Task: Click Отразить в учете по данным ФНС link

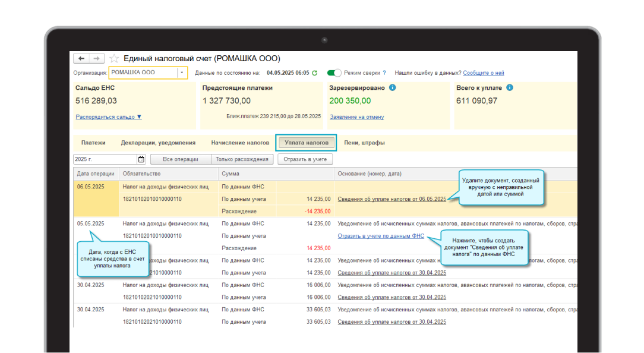Action: pyautogui.click(x=381, y=236)
